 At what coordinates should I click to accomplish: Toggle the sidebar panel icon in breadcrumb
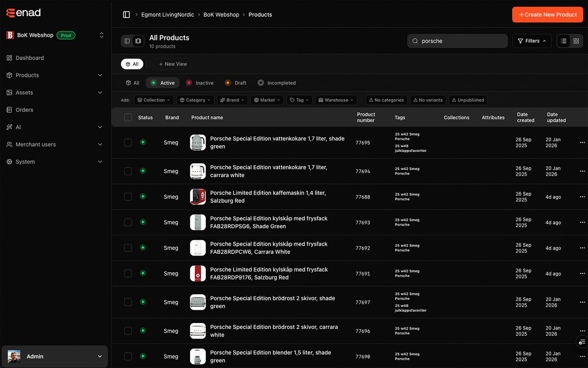point(126,15)
